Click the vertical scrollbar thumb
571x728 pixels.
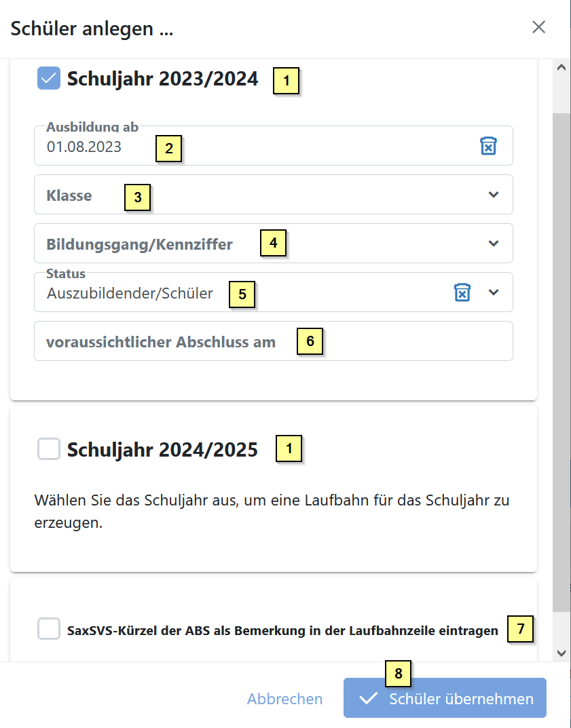pos(561,360)
